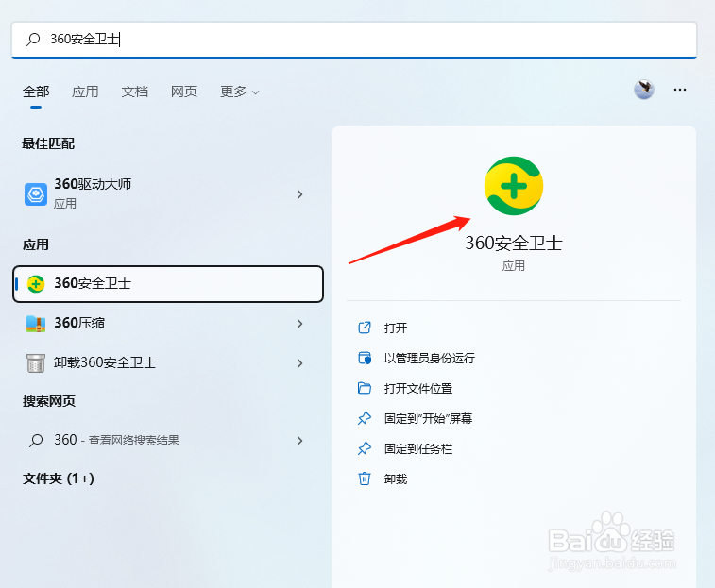This screenshot has width=715, height=588.
Task: Switch to the 文档 tab
Action: [134, 92]
